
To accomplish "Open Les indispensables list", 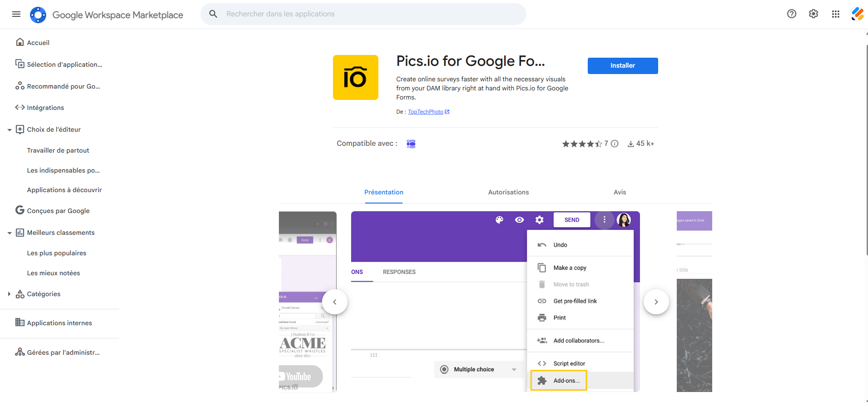I will pos(63,170).
